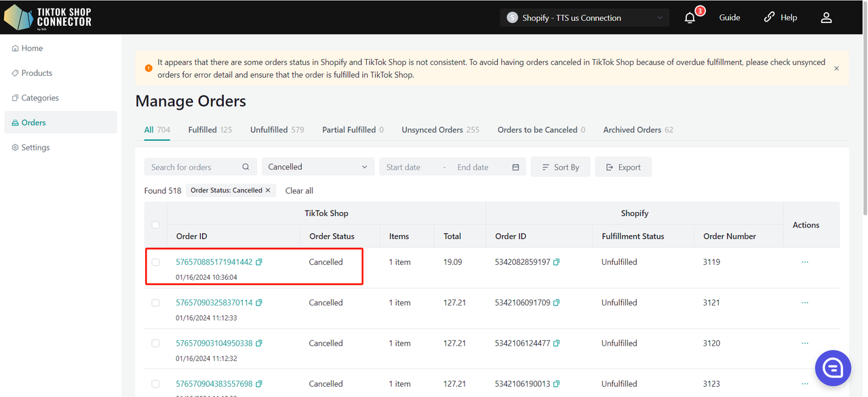868x397 pixels.
Task: Copy TikTok order ID 576570903258370114
Action: click(259, 303)
